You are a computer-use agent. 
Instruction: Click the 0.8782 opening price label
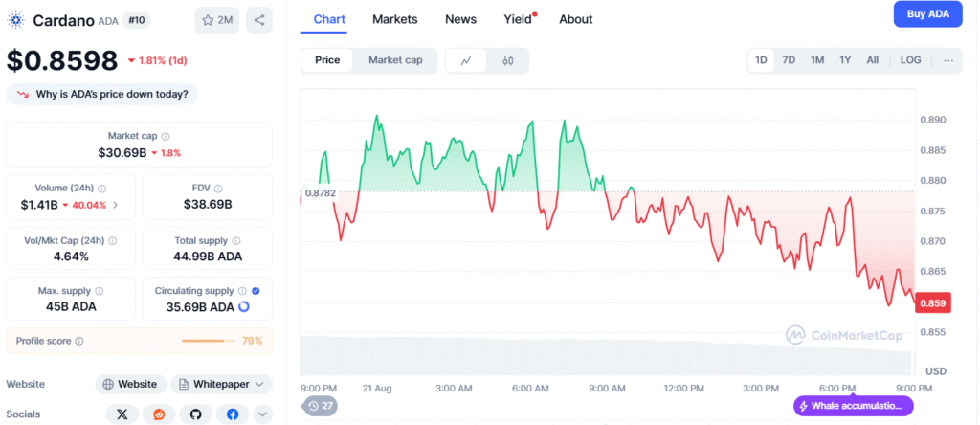tap(321, 193)
